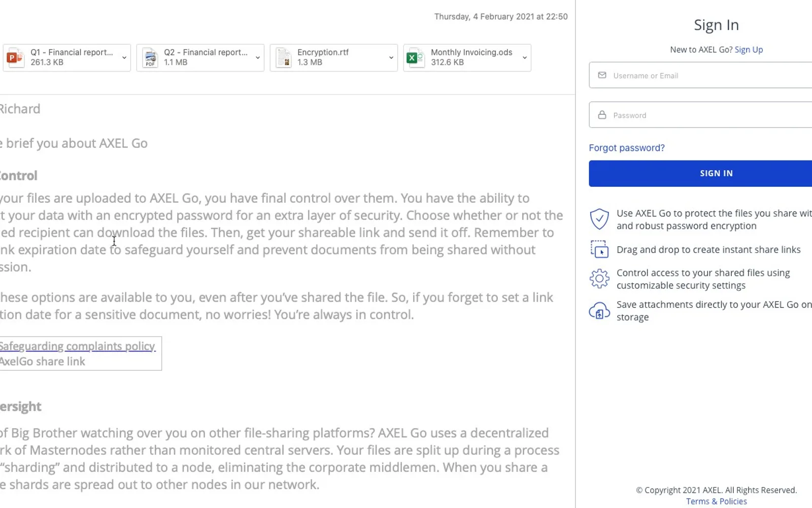Click the Sign Up link

click(x=749, y=49)
